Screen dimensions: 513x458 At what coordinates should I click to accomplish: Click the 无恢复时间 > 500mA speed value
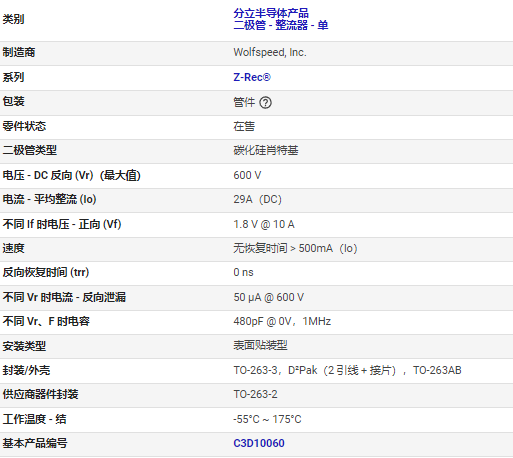pos(295,248)
